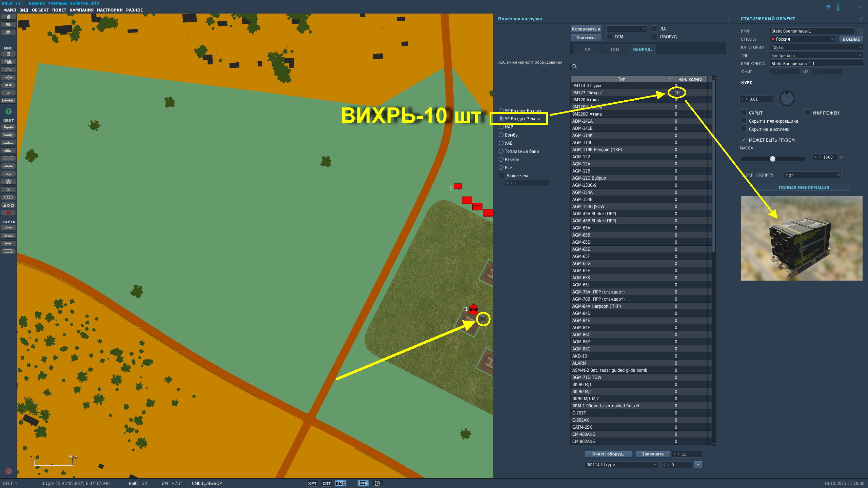Click the МАССА slider handle

pyautogui.click(x=773, y=159)
